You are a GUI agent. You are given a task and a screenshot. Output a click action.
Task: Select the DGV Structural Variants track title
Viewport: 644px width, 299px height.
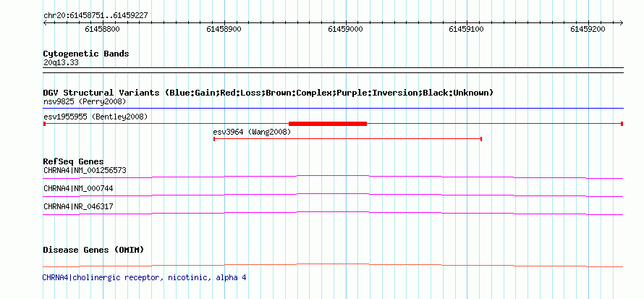tap(268, 93)
